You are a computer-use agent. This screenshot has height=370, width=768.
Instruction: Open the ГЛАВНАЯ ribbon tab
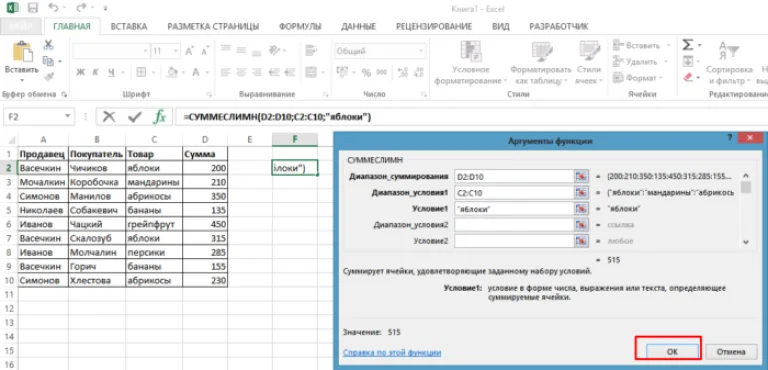point(72,26)
